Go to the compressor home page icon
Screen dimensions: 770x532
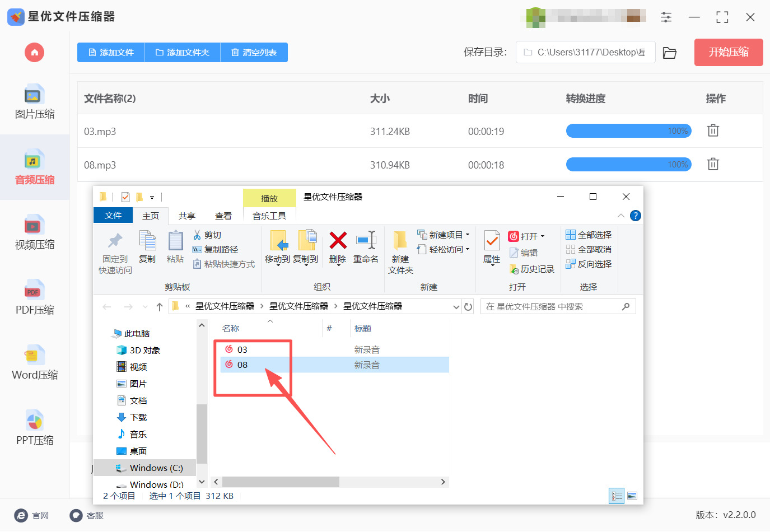click(34, 53)
